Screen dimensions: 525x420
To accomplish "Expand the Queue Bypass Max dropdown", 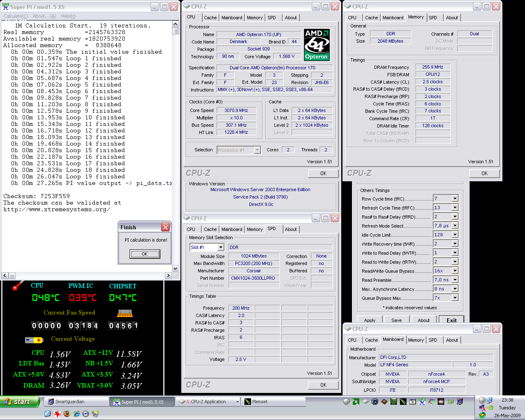I will click(x=455, y=298).
